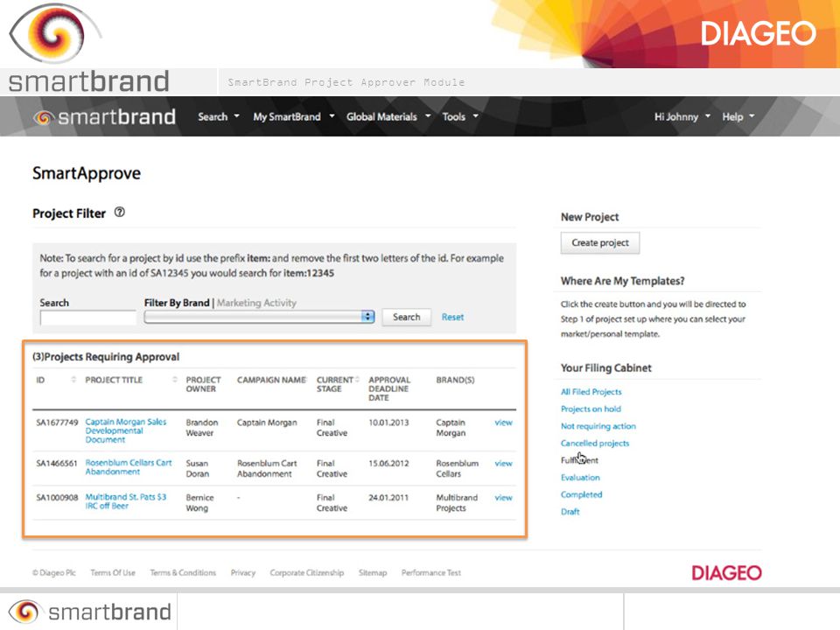Click view for project SA1466561
840x630 pixels.
(504, 463)
